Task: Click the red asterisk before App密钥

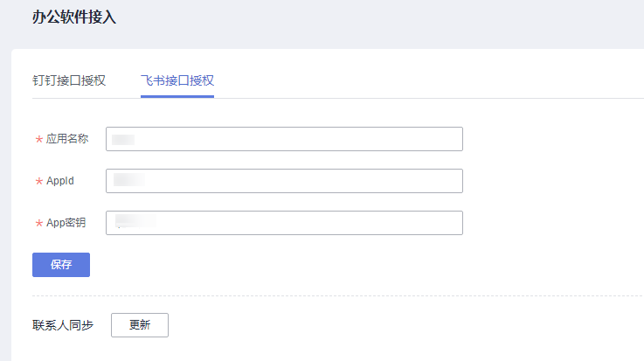Action: tap(39, 223)
